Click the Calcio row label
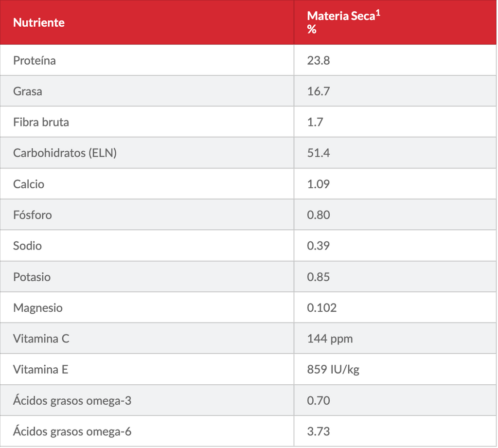 29,184
